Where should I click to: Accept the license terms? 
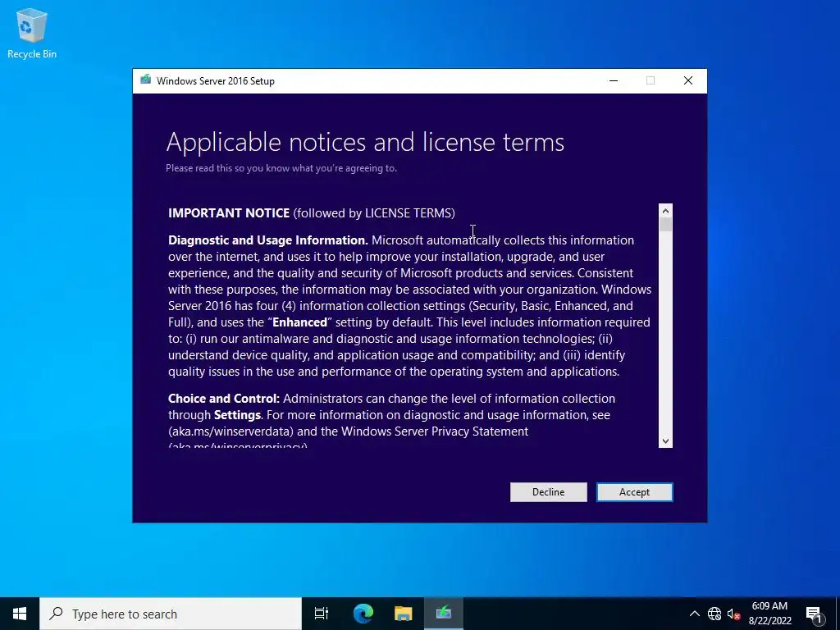[634, 492]
